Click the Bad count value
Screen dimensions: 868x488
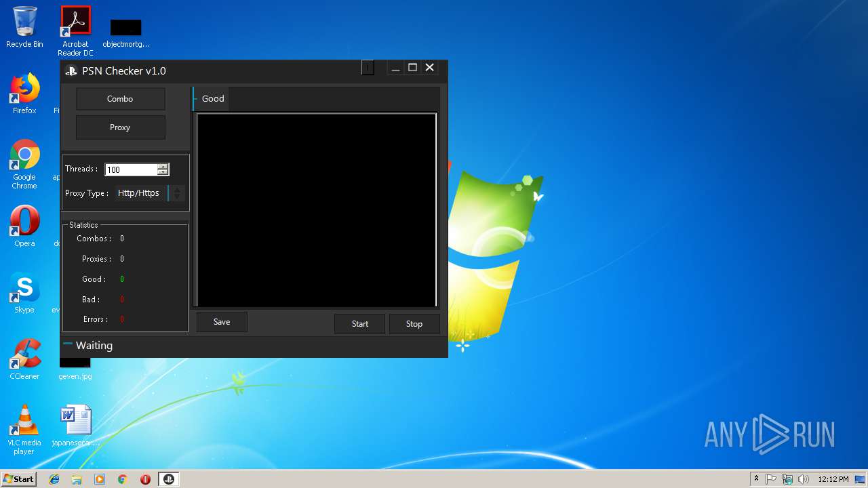click(122, 300)
